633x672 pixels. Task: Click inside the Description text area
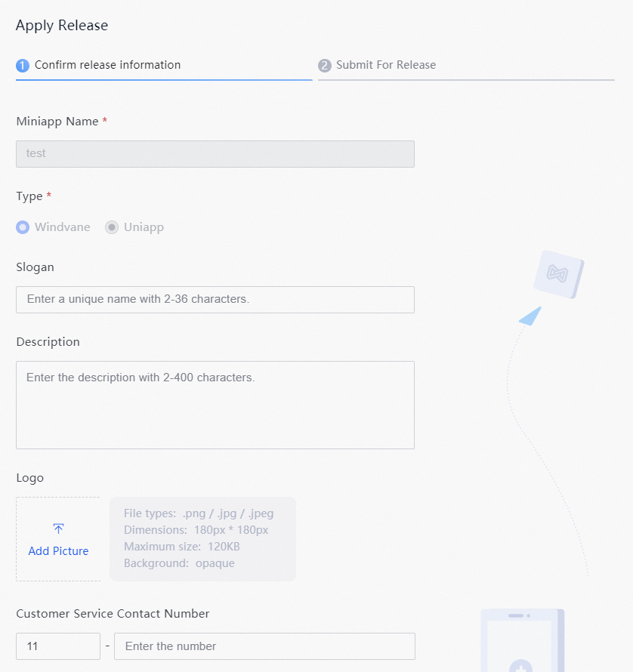point(215,405)
